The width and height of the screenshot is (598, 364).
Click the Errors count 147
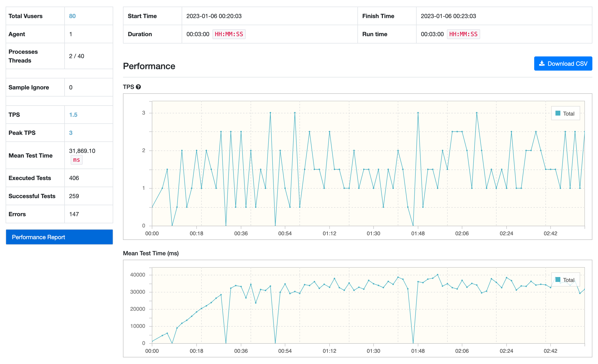tap(74, 214)
